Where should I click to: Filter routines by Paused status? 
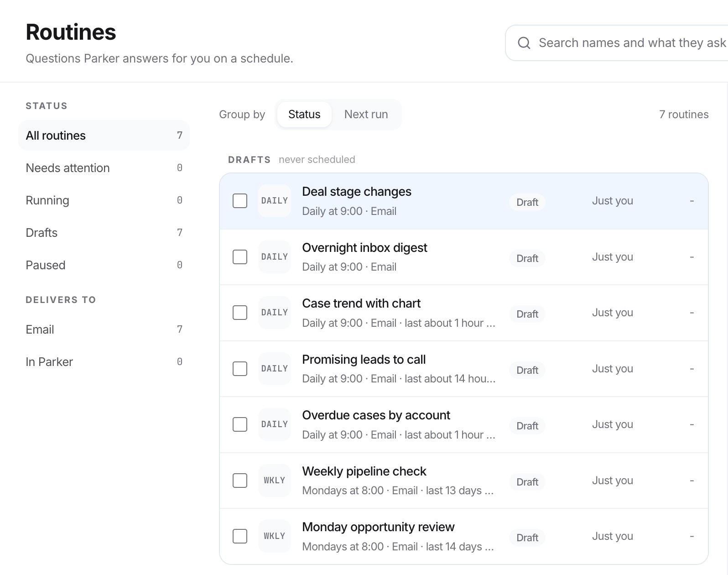104,265
